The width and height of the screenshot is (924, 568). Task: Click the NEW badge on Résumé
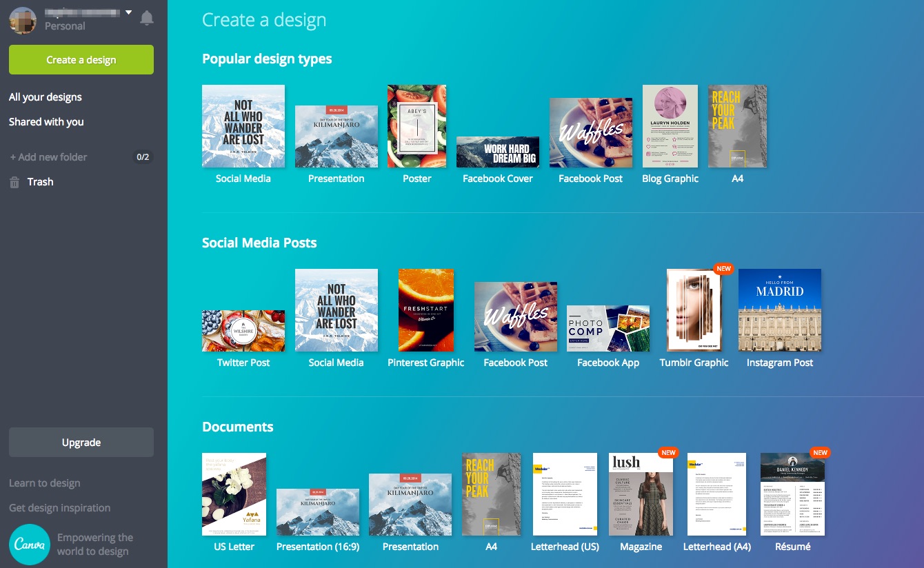coord(821,453)
